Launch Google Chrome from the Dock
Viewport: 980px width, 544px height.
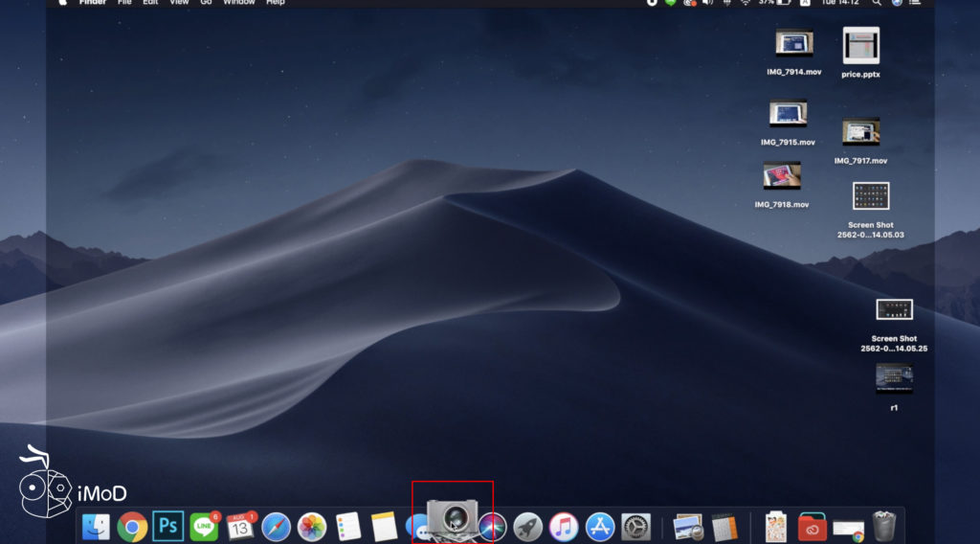pyautogui.click(x=132, y=527)
